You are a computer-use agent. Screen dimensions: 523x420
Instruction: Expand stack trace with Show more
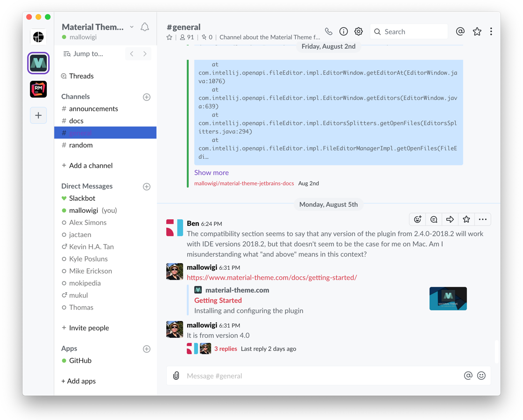[212, 173]
